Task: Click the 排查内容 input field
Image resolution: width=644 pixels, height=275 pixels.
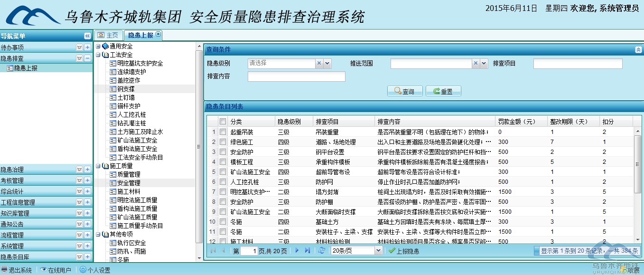Action: tap(296, 76)
